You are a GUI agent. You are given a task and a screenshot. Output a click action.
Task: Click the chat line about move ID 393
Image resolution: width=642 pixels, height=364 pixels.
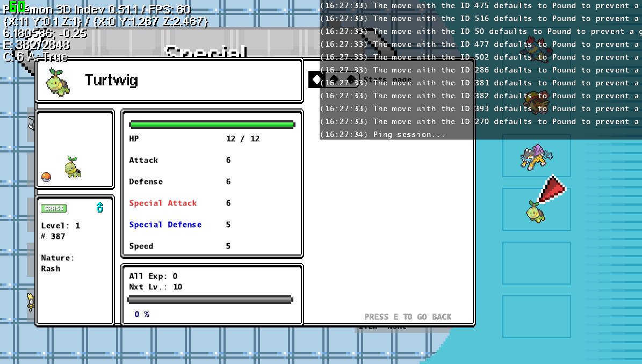[481, 109]
